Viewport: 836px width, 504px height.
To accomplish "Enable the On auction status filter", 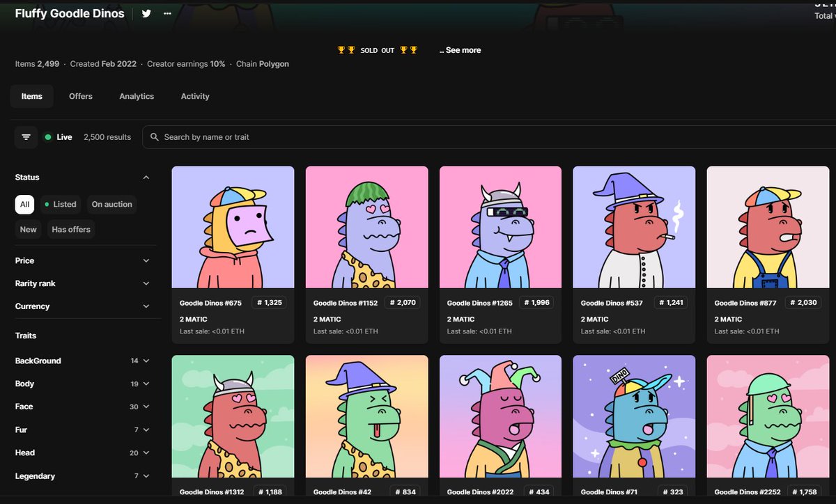I will [x=111, y=204].
